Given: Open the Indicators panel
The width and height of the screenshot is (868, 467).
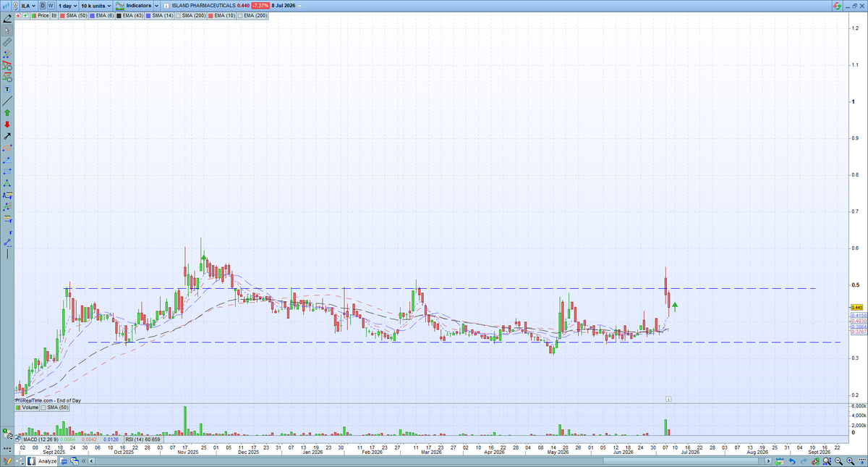Looking at the screenshot, I should (133, 6).
